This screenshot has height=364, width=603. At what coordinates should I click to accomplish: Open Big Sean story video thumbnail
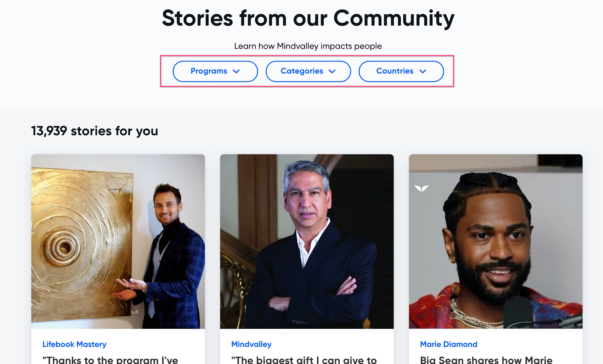[x=496, y=241]
